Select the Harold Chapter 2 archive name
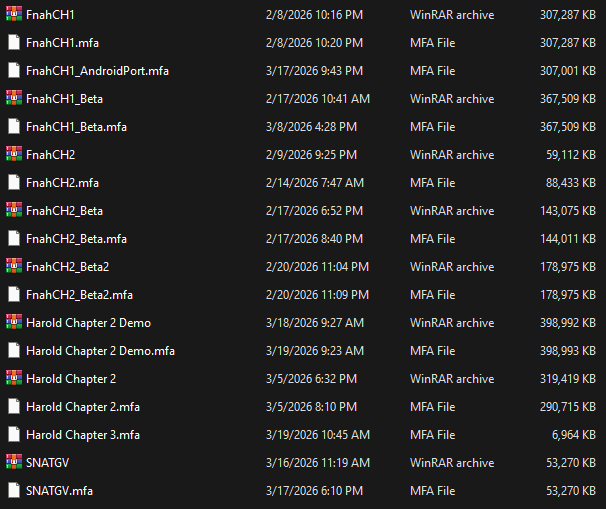The image size is (606, 509). click(x=71, y=379)
